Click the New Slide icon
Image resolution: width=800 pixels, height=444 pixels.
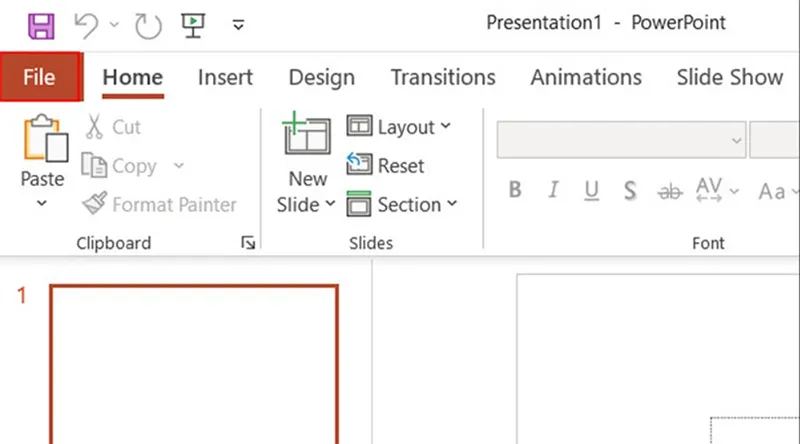[x=307, y=135]
